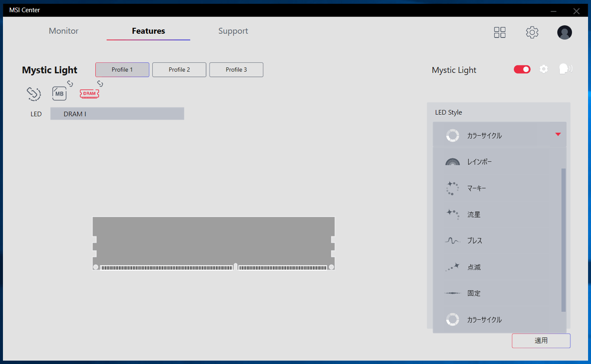Choose レインボー from LED style list
The image size is (591, 364).
click(x=497, y=162)
